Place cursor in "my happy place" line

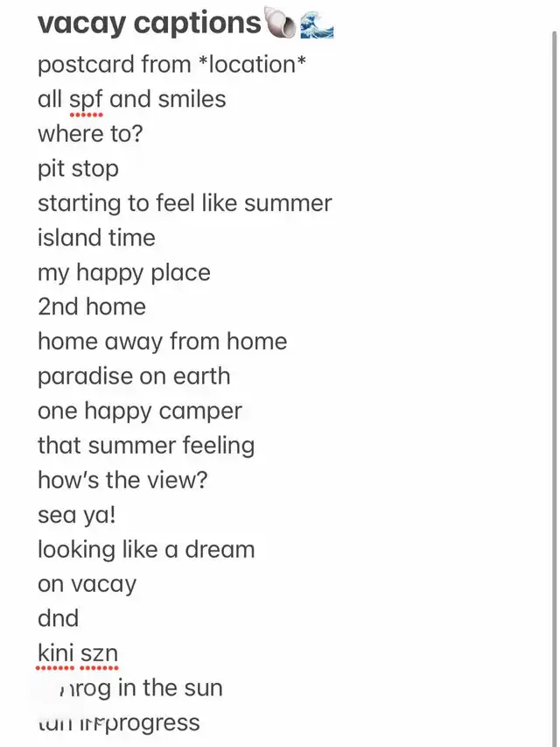pyautogui.click(x=124, y=272)
